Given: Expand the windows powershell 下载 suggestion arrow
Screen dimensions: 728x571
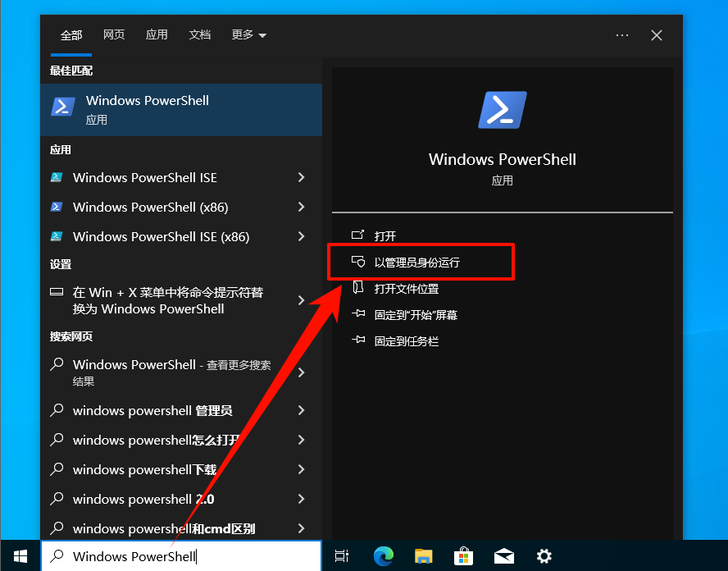Looking at the screenshot, I should [302, 469].
